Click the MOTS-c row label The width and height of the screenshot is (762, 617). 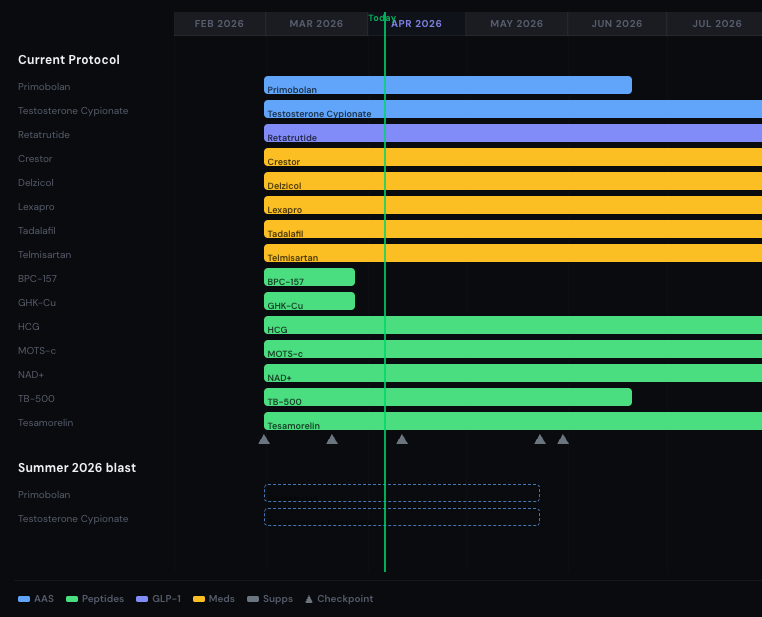coord(37,351)
